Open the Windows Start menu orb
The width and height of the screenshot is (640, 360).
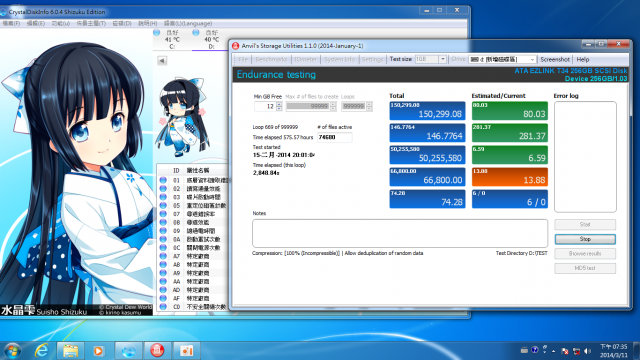tap(12, 351)
